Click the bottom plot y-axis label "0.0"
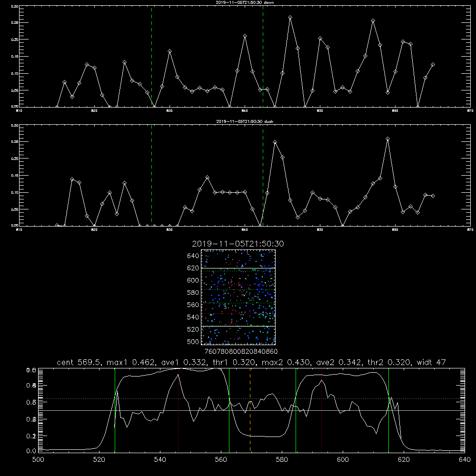The width and height of the screenshot is (476, 476). pyautogui.click(x=31, y=451)
